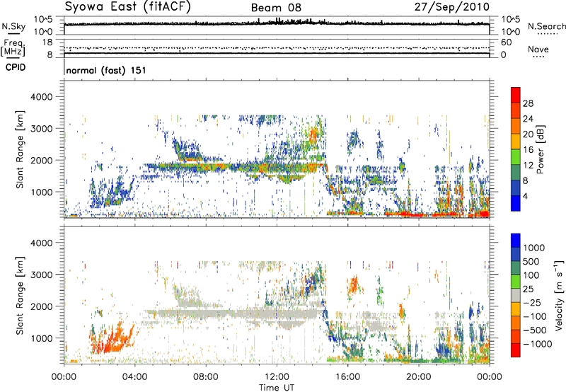Click the "Syowa East (fitACF)" plot title
Screen dimensions: 566x392
coord(128,6)
